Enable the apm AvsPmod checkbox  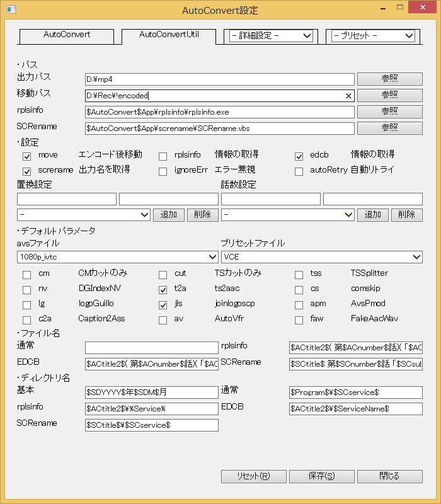click(299, 306)
